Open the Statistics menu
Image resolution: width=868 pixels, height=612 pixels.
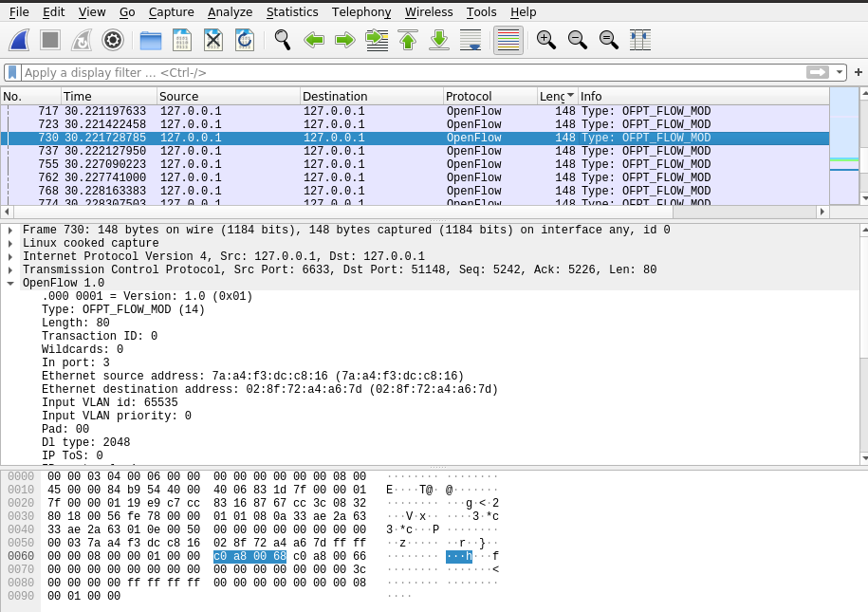[x=292, y=11]
